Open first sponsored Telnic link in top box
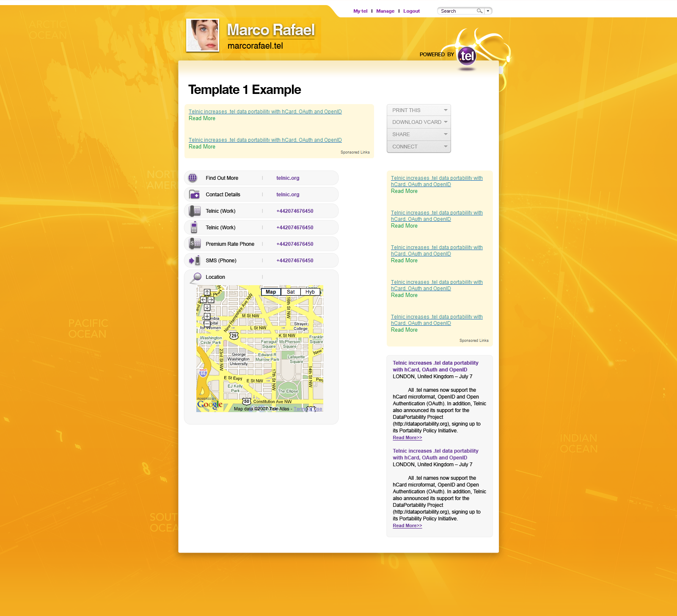The height and width of the screenshot is (616, 677). click(x=265, y=112)
